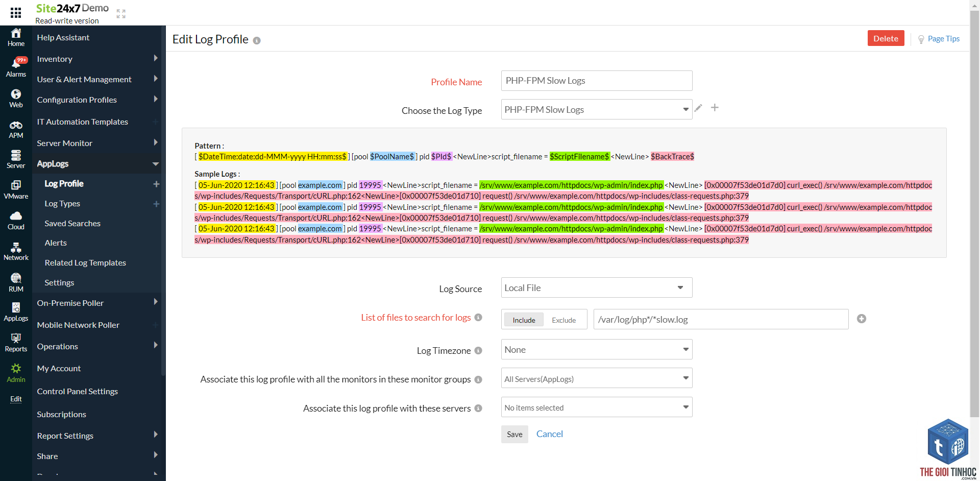Add new log type plus icon
The width and height of the screenshot is (980, 481).
(x=715, y=108)
